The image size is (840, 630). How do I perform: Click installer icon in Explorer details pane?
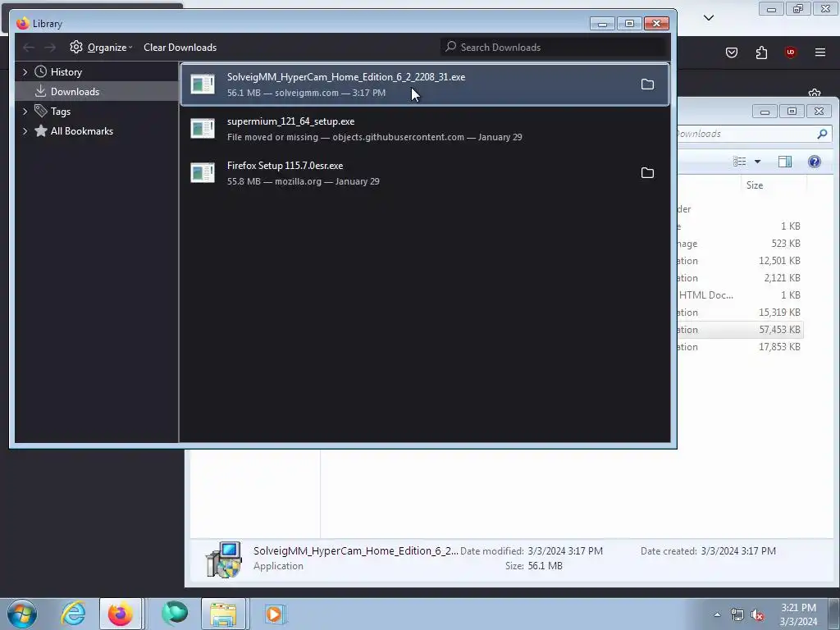[223, 559]
